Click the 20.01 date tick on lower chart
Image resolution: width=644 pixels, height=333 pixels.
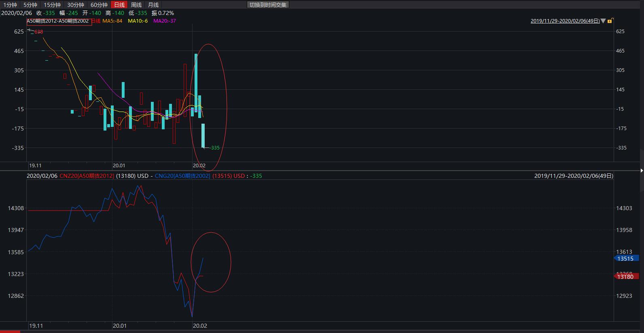click(120, 326)
